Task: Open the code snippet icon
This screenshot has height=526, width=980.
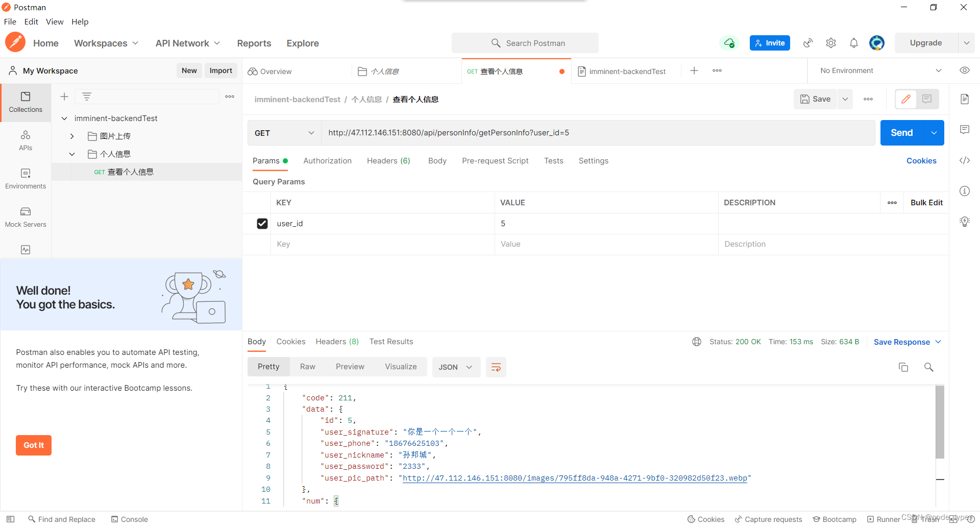Action: [x=965, y=160]
